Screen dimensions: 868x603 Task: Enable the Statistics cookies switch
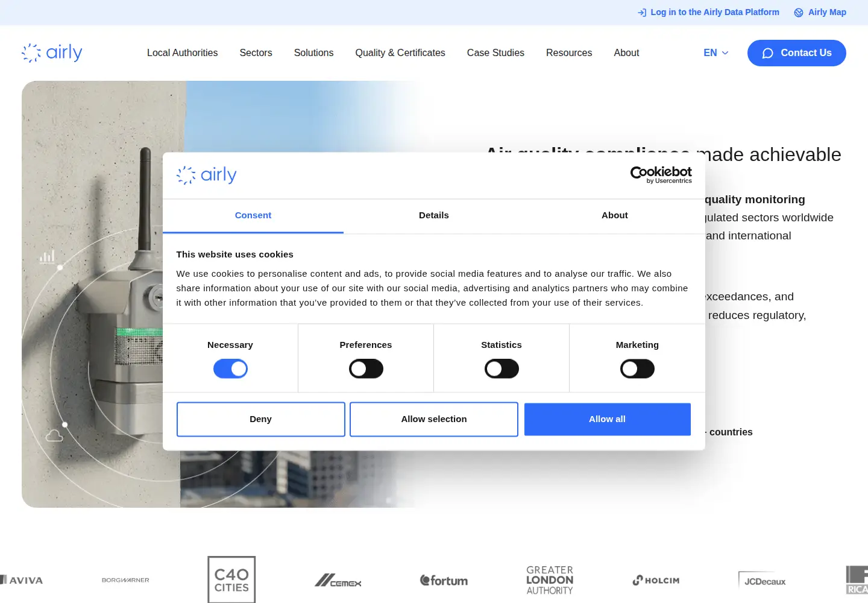point(502,368)
